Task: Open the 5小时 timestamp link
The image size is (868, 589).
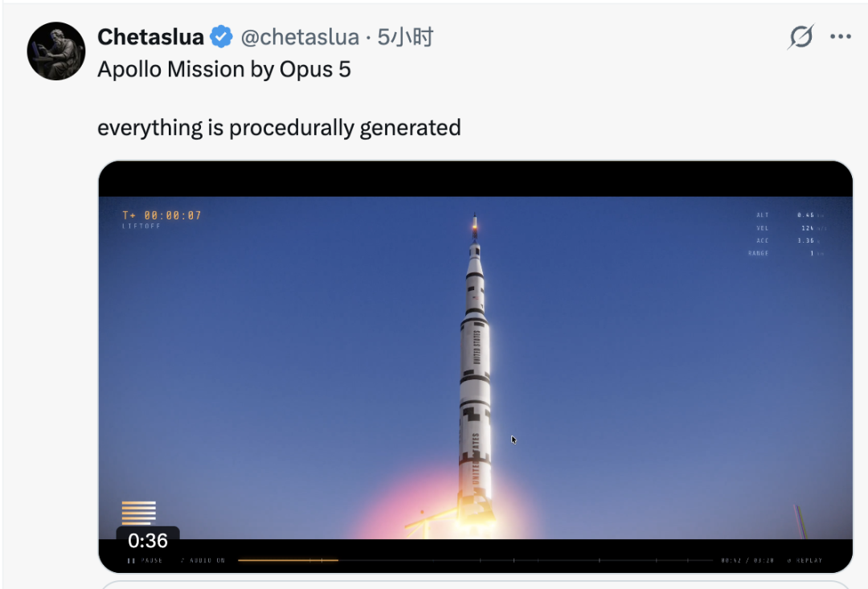Action: tap(405, 37)
